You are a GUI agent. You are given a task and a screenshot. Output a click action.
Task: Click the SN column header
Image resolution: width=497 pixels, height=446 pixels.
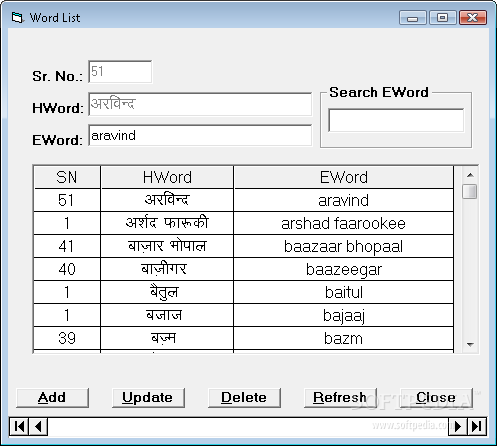(67, 177)
